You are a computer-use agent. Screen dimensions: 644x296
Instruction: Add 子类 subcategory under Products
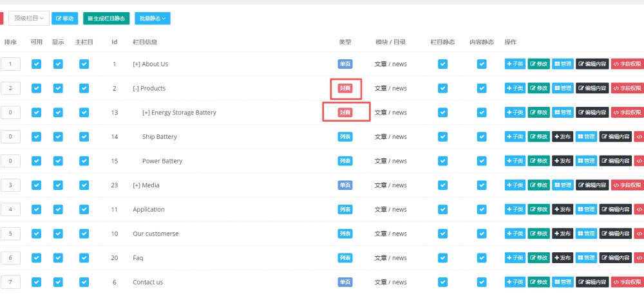click(x=515, y=88)
